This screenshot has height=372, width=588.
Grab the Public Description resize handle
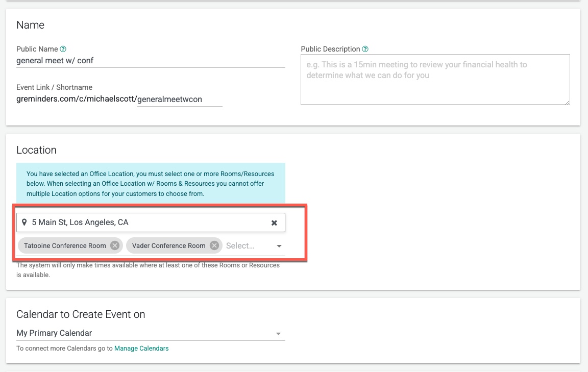coord(567,102)
